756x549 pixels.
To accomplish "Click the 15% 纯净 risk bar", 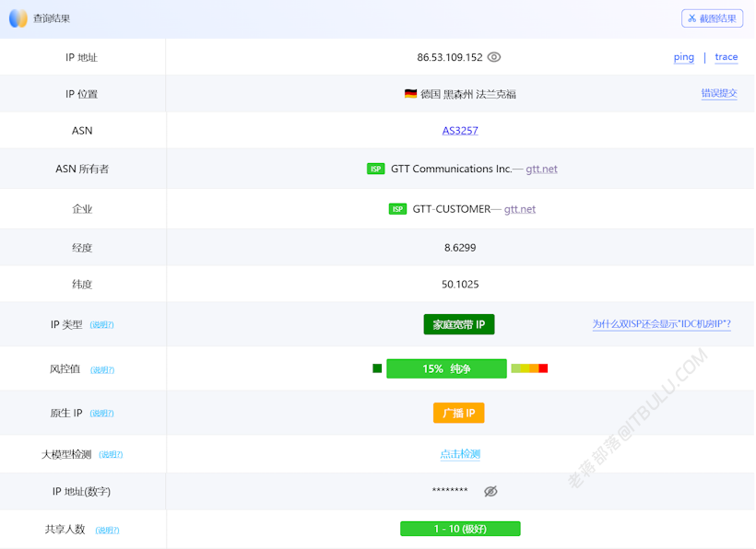I will click(446, 368).
